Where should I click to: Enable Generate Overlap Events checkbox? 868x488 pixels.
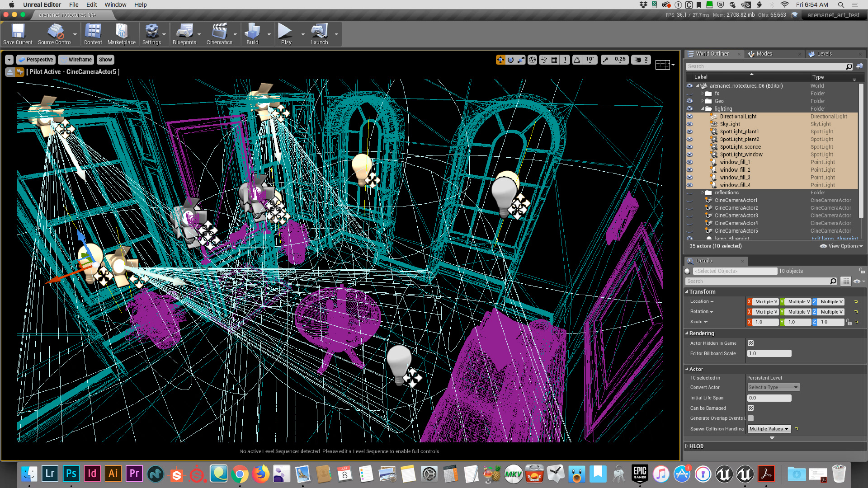click(x=750, y=418)
